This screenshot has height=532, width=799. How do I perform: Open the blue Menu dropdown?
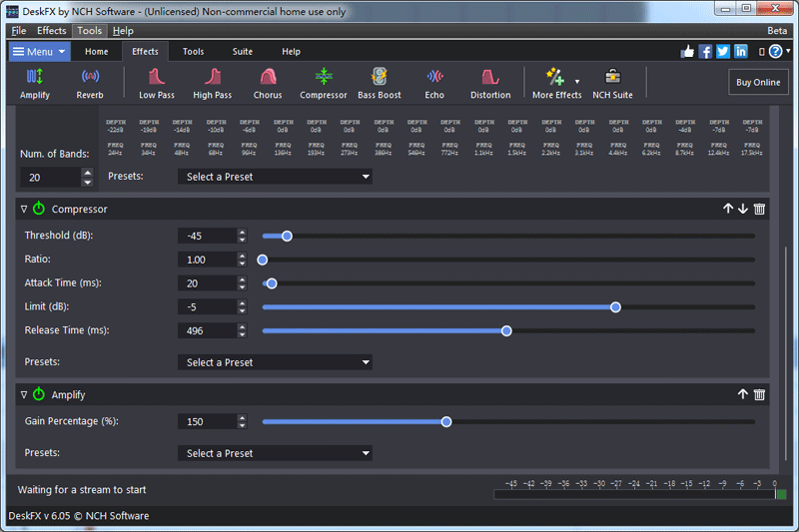[40, 52]
